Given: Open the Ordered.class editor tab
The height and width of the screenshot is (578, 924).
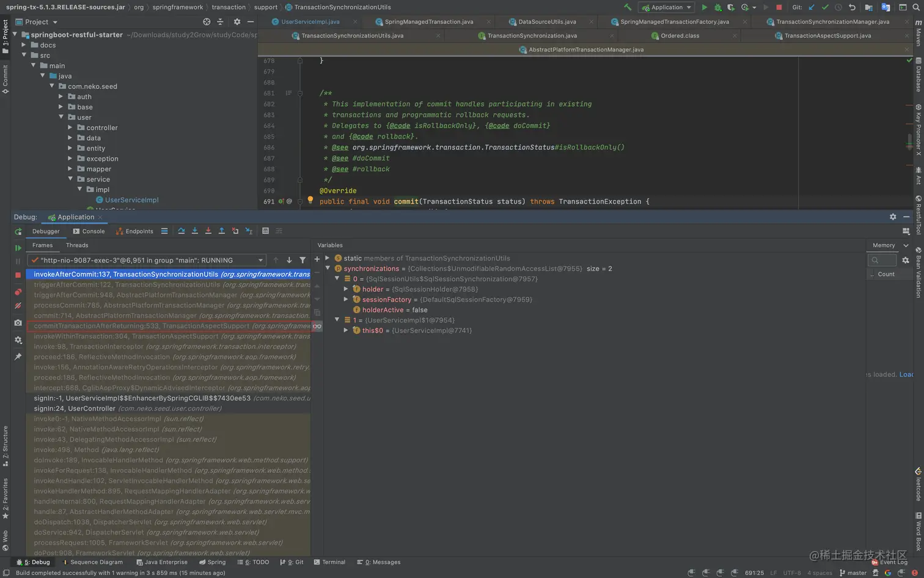Looking at the screenshot, I should coord(680,35).
